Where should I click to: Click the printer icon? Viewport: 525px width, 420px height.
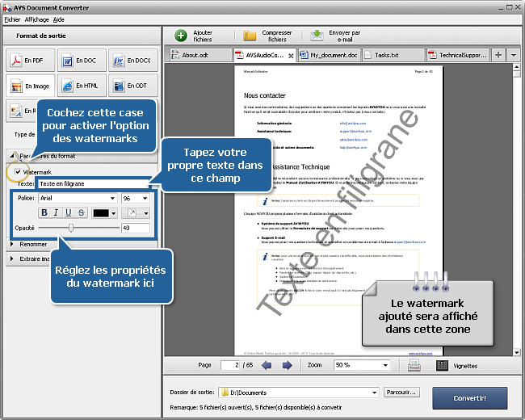(414, 365)
